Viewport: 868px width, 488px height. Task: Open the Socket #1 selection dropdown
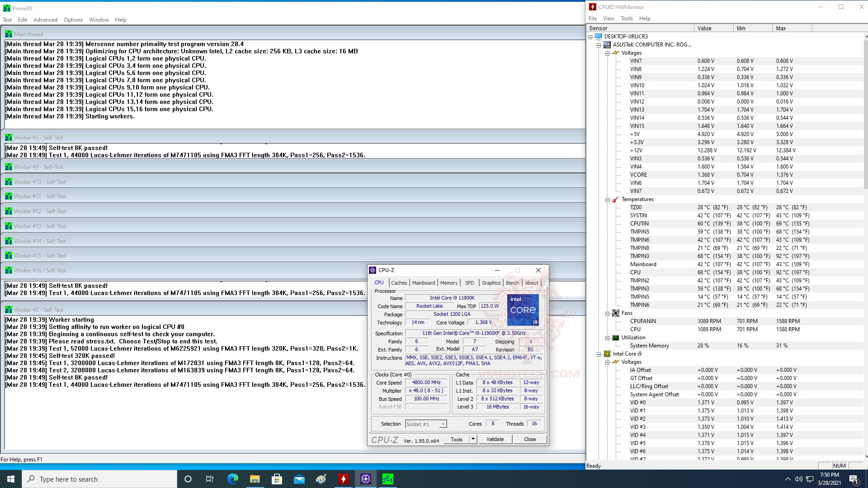coord(443,424)
